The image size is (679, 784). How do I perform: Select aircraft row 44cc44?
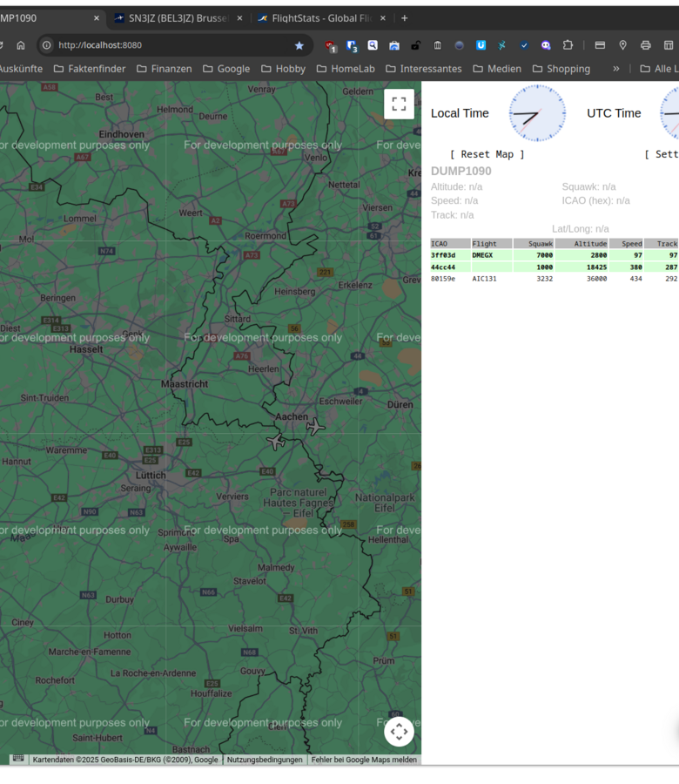(555, 267)
